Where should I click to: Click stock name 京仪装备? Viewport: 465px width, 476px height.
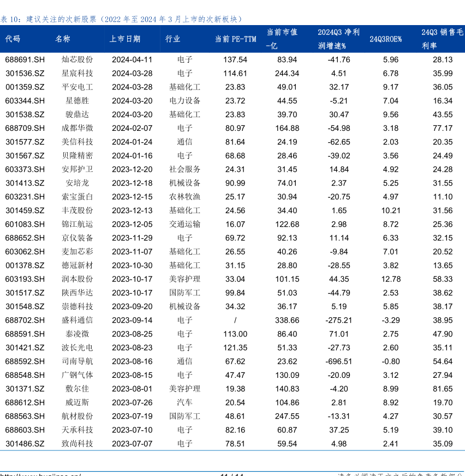pyautogui.click(x=77, y=238)
